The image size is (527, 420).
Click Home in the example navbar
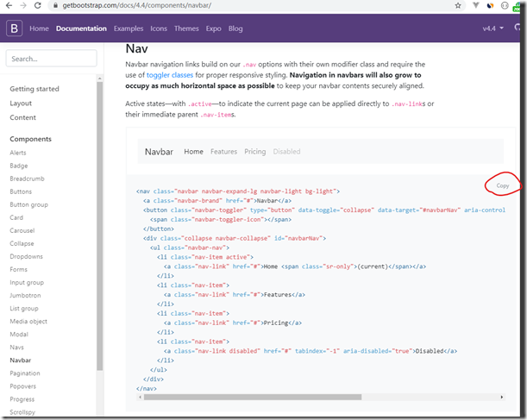coord(193,152)
